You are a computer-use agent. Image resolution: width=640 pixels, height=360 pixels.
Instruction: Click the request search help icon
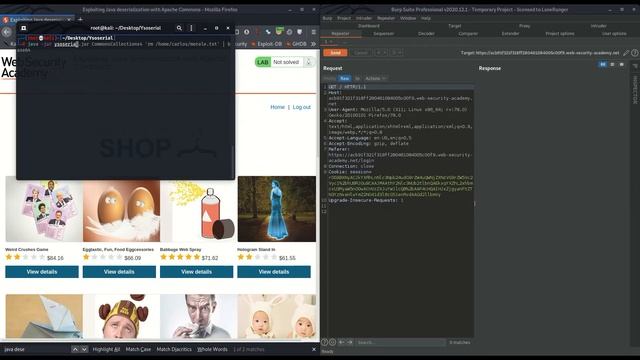coord(324,342)
